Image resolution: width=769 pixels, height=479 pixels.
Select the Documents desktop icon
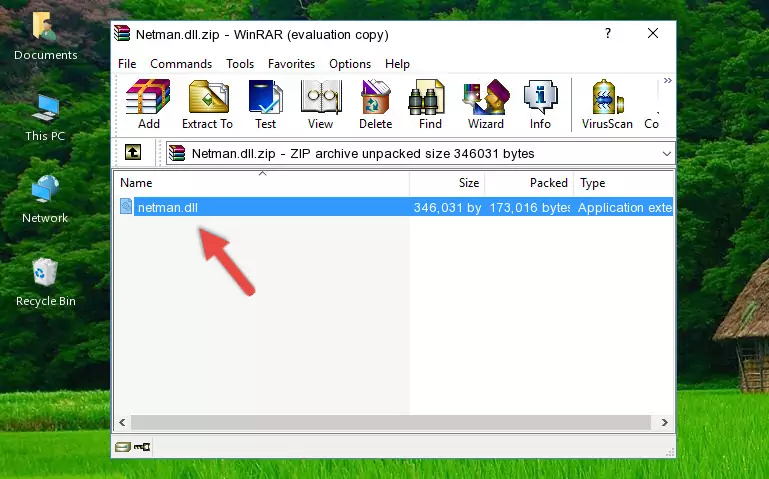[45, 36]
